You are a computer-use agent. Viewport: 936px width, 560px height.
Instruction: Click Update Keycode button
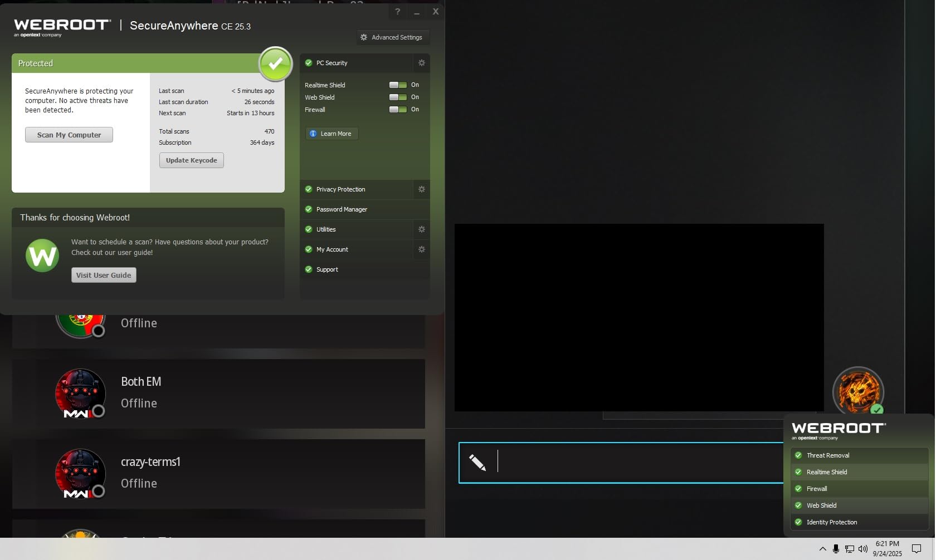[191, 160]
